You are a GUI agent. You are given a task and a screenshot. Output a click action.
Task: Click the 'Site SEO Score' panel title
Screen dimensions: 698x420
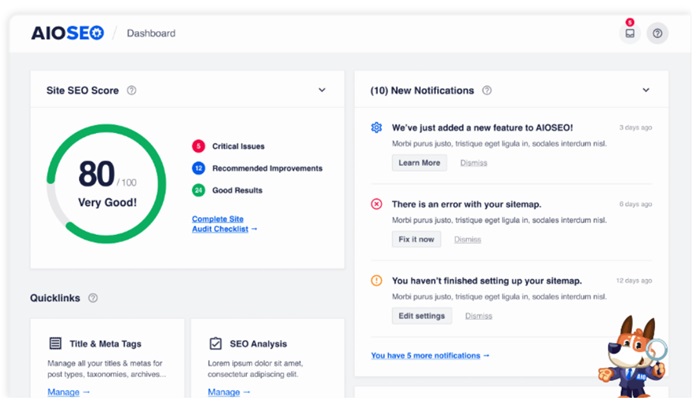[82, 90]
